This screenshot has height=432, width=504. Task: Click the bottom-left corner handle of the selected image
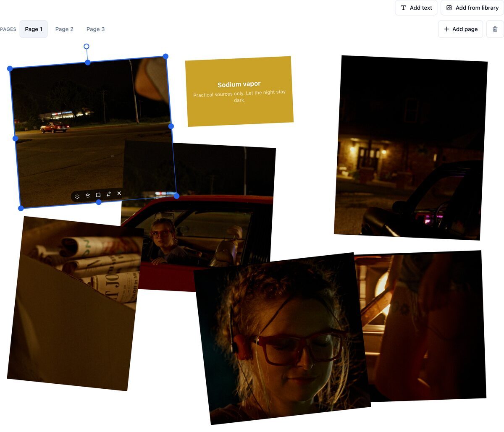[21, 208]
